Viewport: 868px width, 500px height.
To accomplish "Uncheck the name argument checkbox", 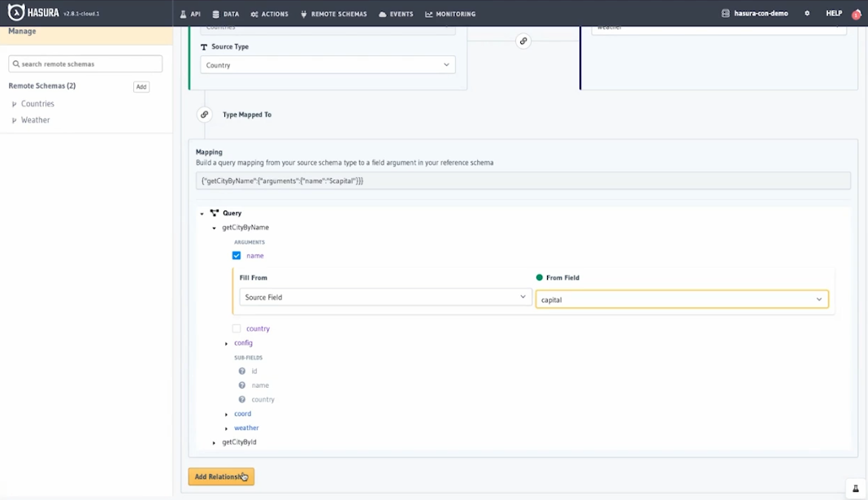I will (237, 255).
